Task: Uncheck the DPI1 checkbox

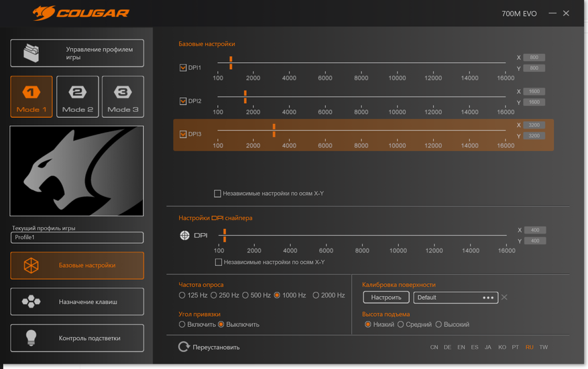Action: click(183, 68)
